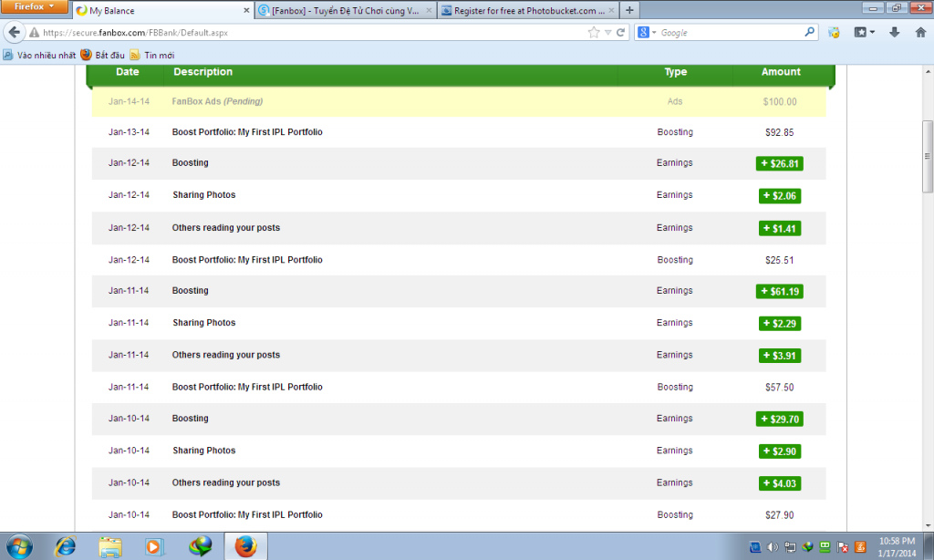This screenshot has height=560, width=934.
Task: Open the Google search engine selector dropdown
Action: coord(648,32)
